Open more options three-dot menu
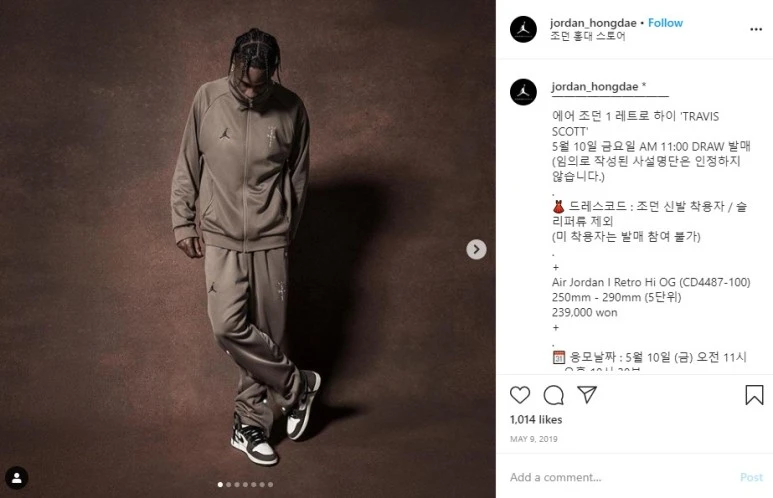Viewport: 773px width, 498px height. click(x=756, y=30)
